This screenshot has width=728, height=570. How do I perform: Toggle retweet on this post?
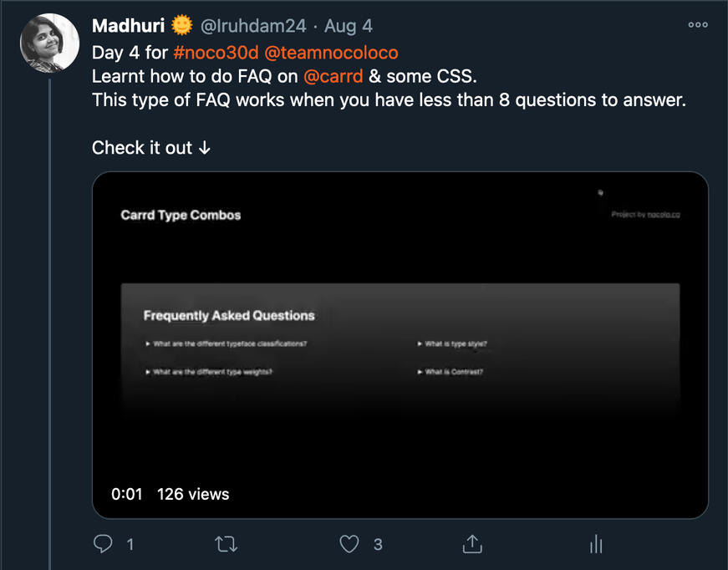(226, 544)
